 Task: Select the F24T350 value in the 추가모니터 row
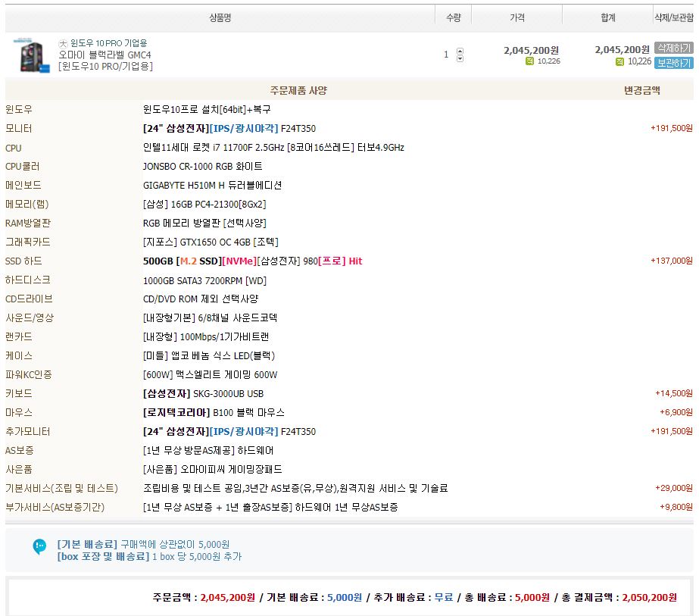pyautogui.click(x=298, y=432)
